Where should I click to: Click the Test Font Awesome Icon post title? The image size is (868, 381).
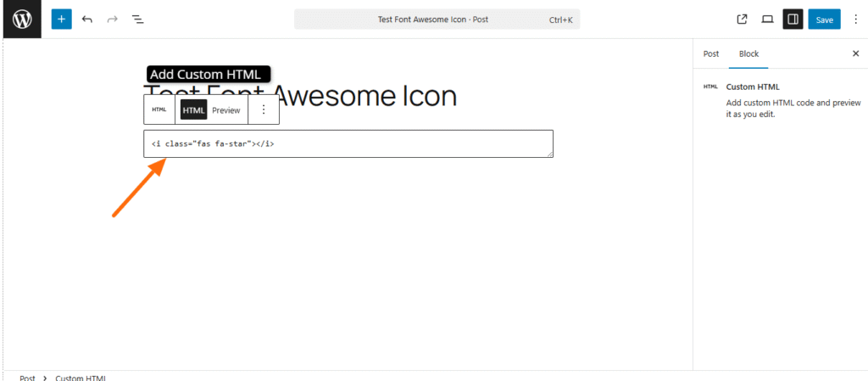tap(301, 97)
